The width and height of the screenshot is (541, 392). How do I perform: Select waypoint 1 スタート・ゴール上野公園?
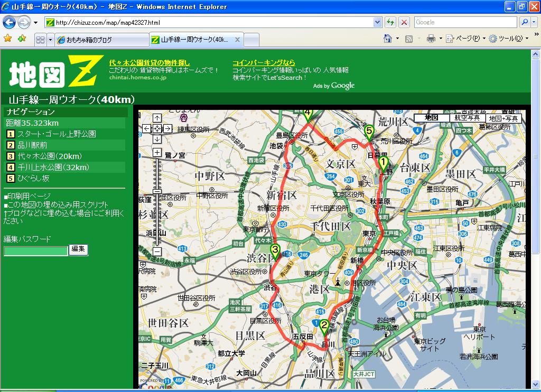point(57,134)
